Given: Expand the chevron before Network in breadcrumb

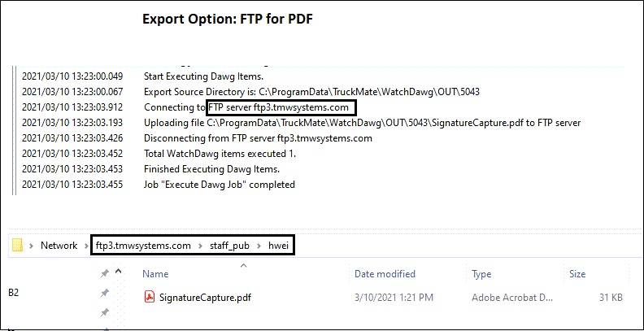Looking at the screenshot, I should pyautogui.click(x=32, y=246).
